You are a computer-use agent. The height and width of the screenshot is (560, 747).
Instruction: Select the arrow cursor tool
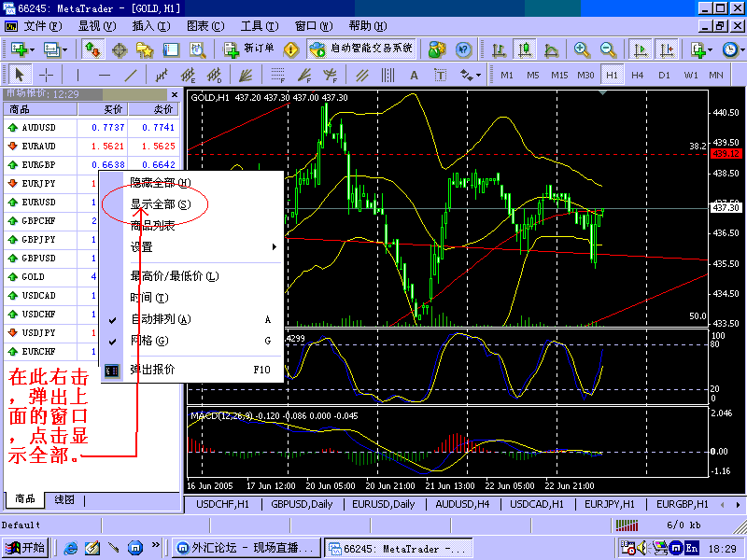click(x=19, y=76)
